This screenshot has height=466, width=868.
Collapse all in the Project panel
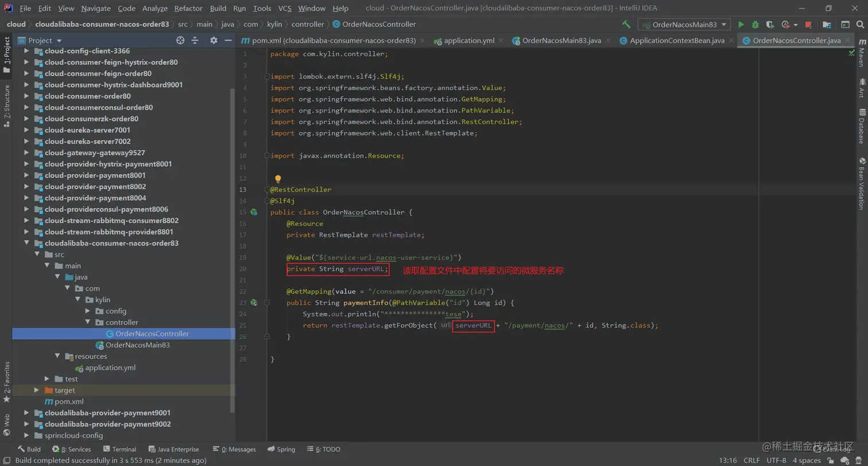pos(195,40)
